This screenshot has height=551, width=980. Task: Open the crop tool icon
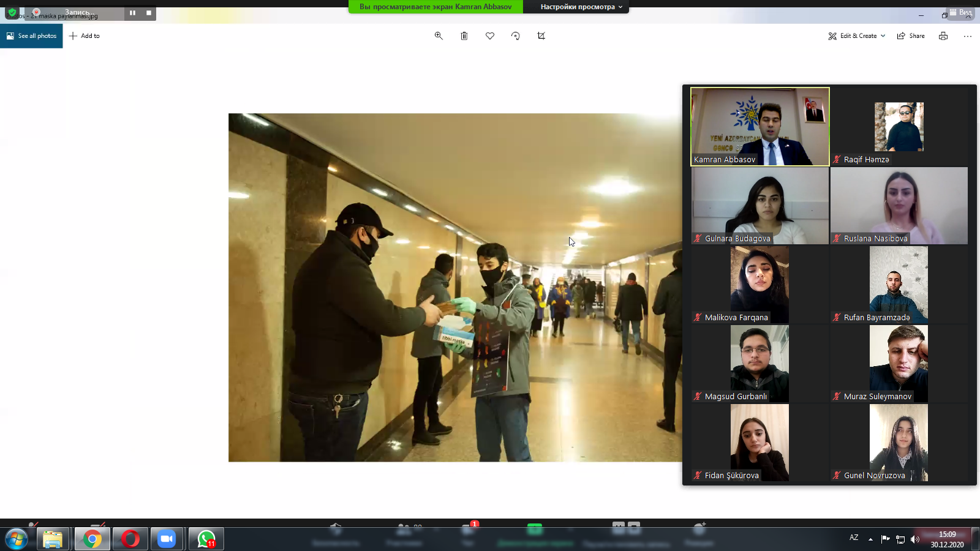coord(541,36)
